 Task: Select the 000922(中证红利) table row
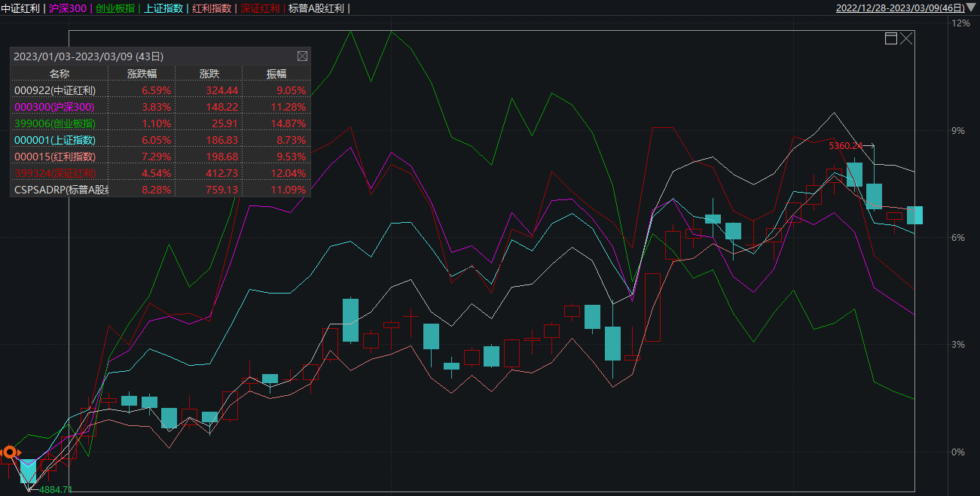coord(160,90)
